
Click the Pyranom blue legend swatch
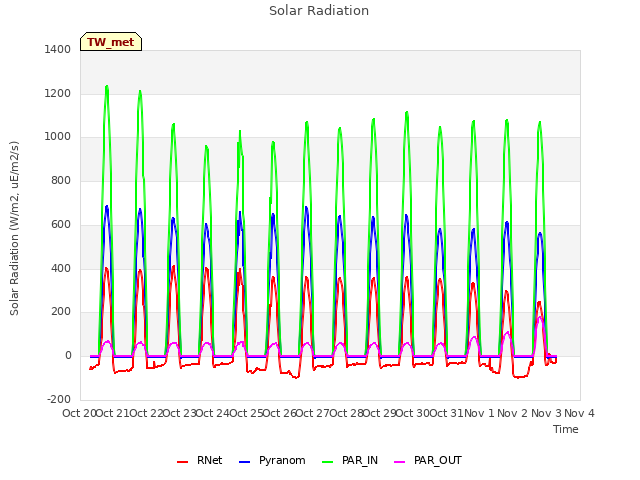click(244, 462)
